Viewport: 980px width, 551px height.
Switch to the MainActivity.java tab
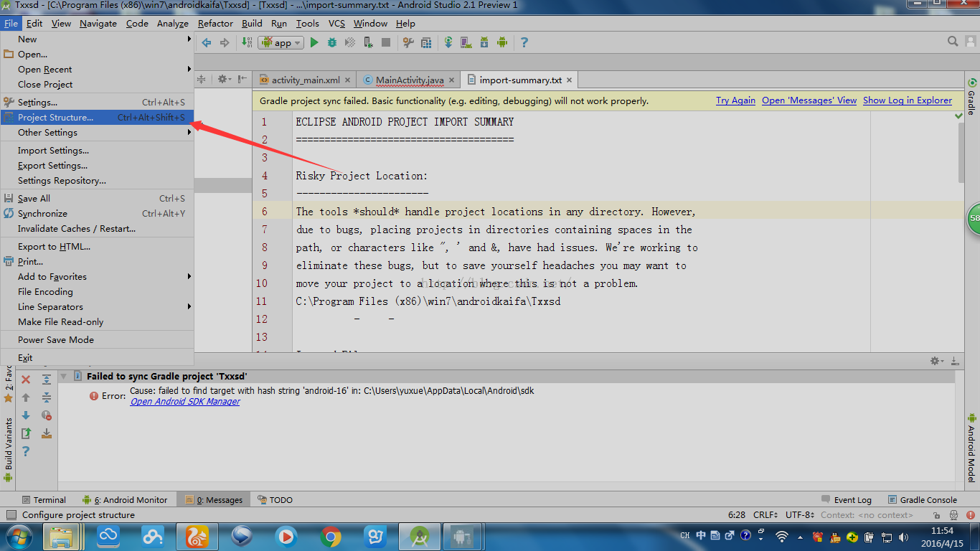[x=409, y=80]
